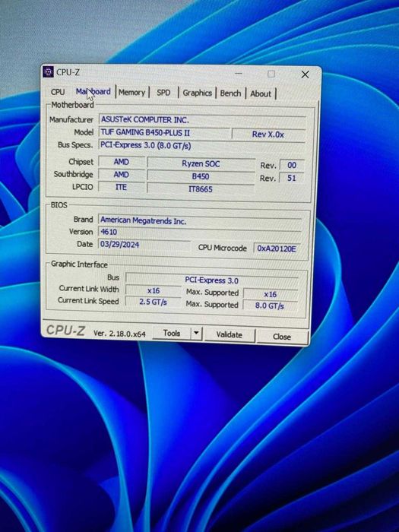Switch to the Mainboard tab
The image size is (399, 532).
click(x=93, y=92)
